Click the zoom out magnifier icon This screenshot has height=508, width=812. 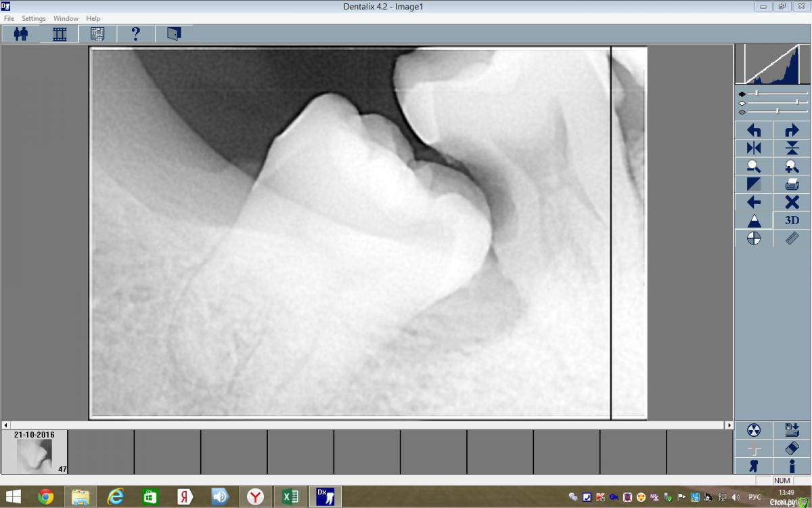tap(754, 167)
